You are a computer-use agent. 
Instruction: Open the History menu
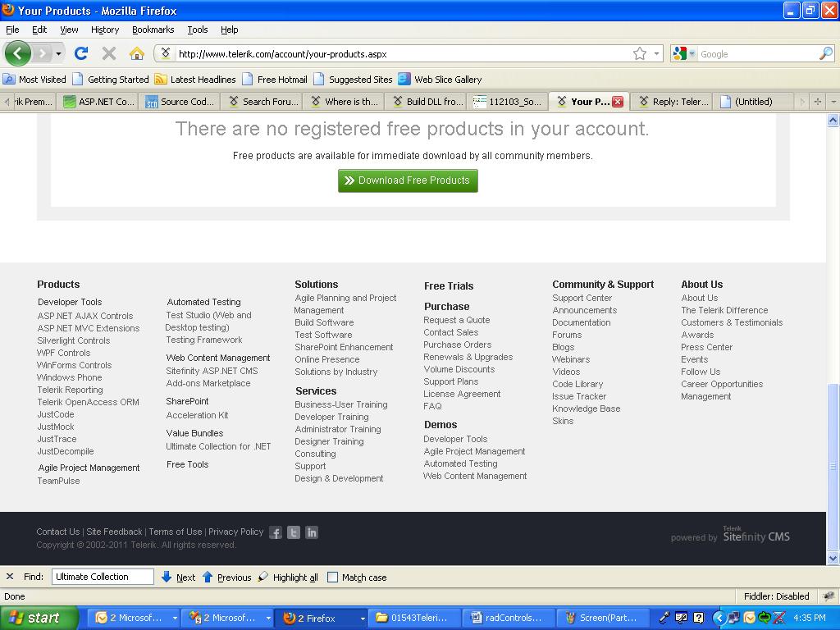[x=104, y=30]
